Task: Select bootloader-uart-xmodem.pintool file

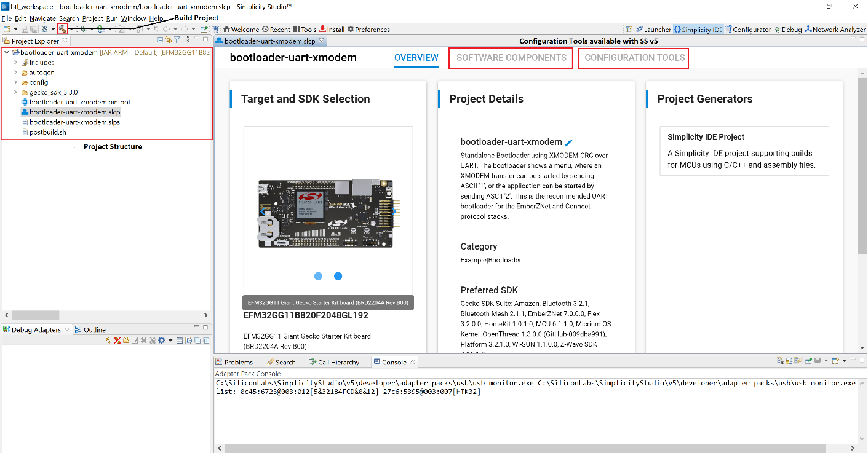Action: [79, 102]
